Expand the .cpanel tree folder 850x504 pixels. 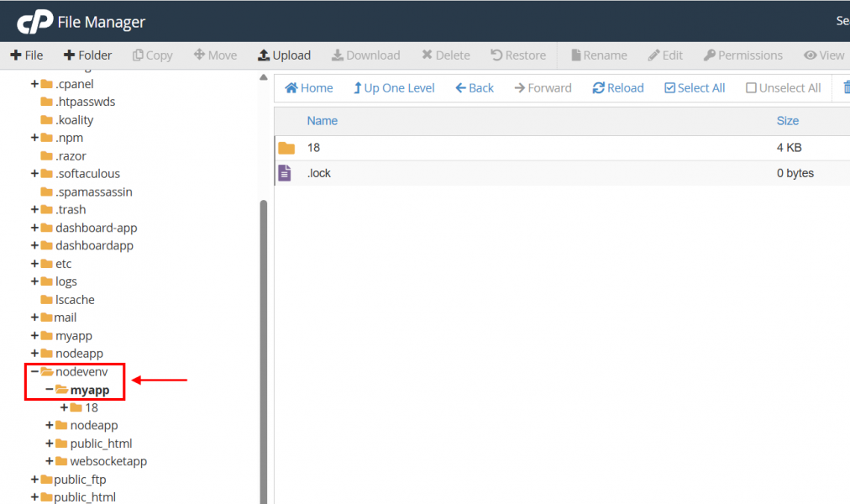click(34, 84)
